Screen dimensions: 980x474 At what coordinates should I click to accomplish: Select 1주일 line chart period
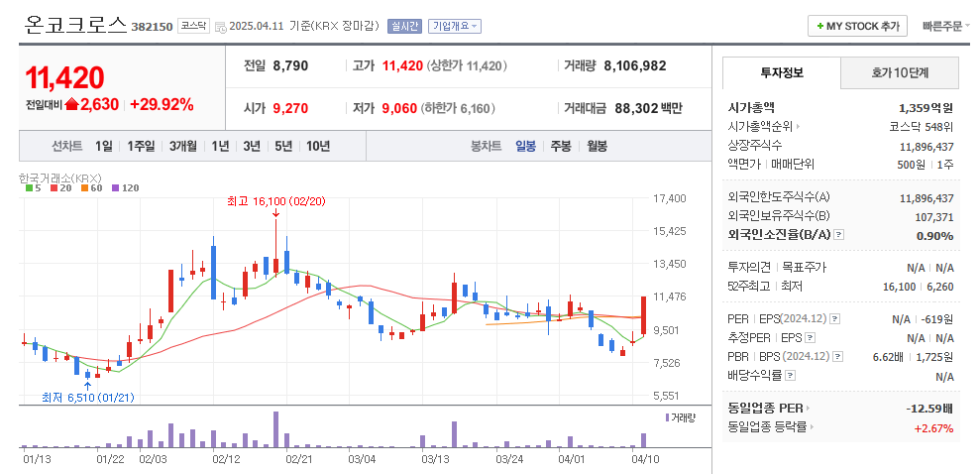pos(141,147)
